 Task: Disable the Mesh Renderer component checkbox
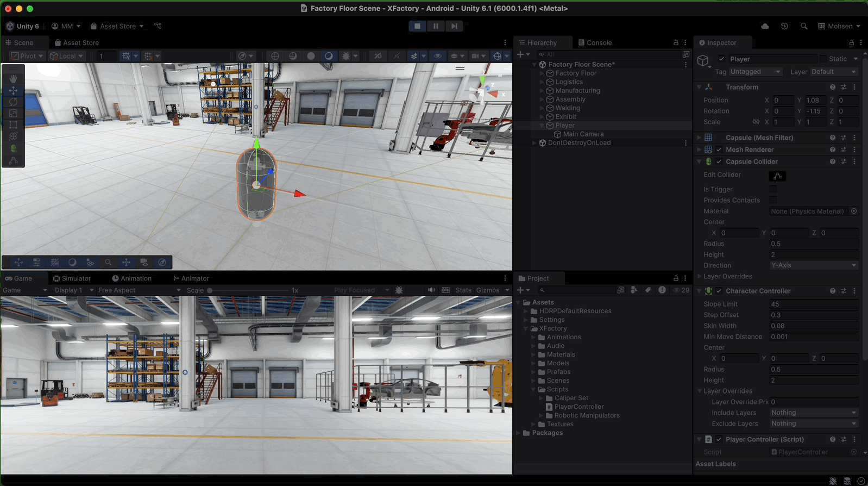coord(719,149)
